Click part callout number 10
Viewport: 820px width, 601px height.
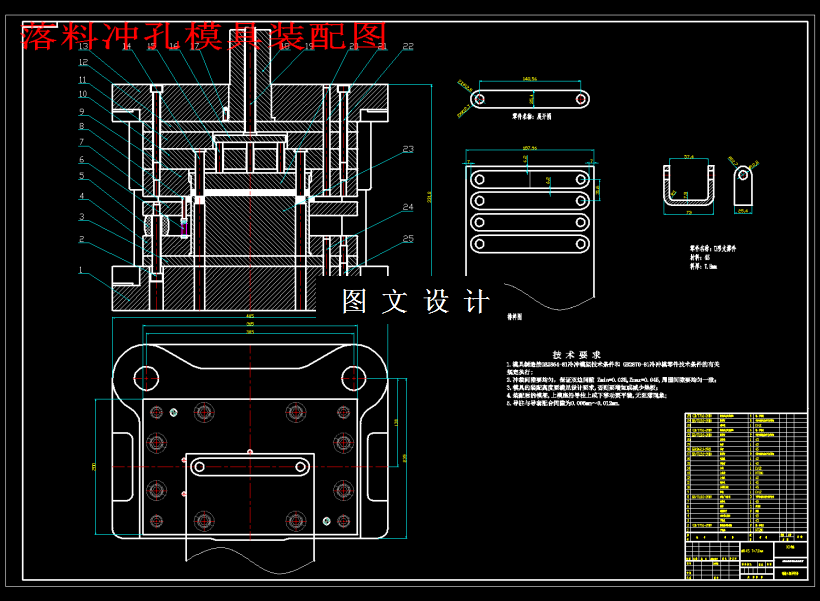83,94
